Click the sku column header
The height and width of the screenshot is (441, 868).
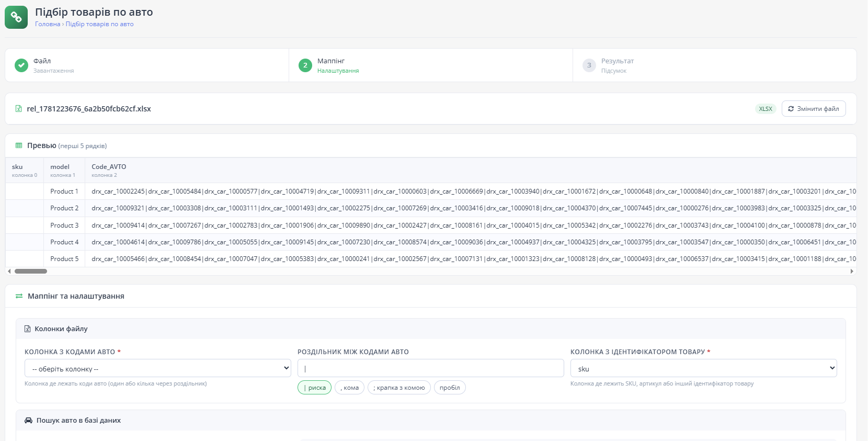pyautogui.click(x=25, y=171)
